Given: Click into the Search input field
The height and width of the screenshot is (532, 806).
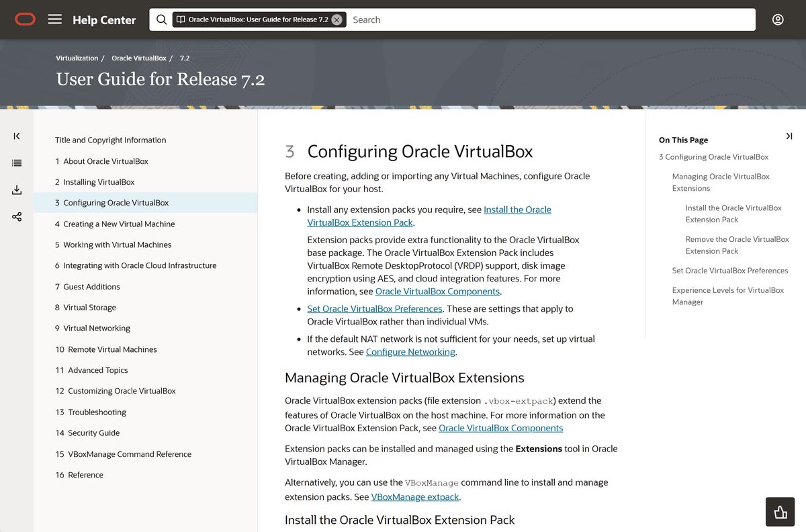Looking at the screenshot, I should click(549, 19).
